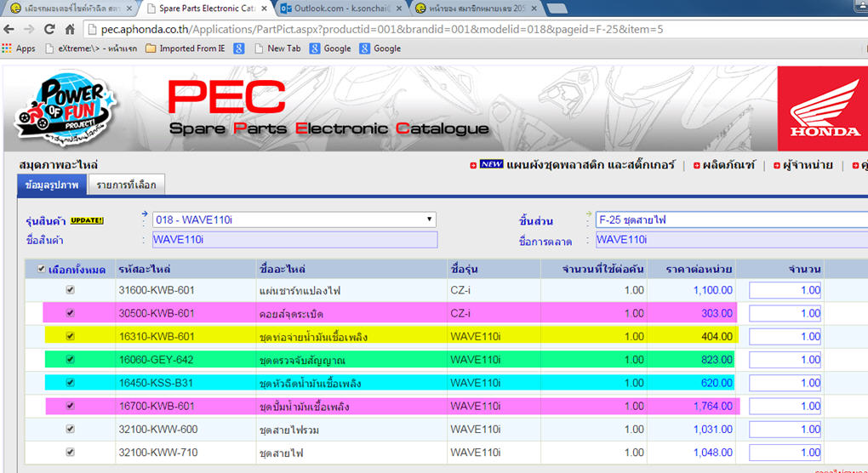Open the second Google bookmark

tap(380, 48)
